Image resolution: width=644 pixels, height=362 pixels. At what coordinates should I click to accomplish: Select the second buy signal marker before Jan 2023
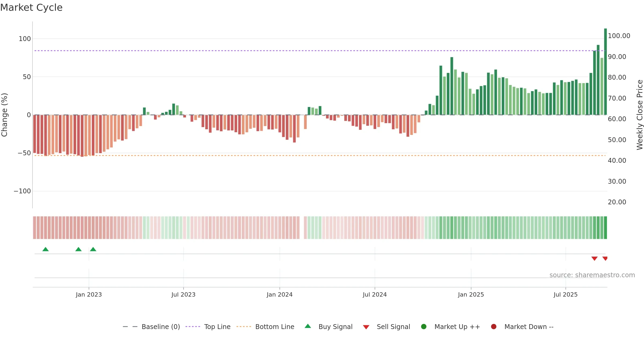[78, 249]
